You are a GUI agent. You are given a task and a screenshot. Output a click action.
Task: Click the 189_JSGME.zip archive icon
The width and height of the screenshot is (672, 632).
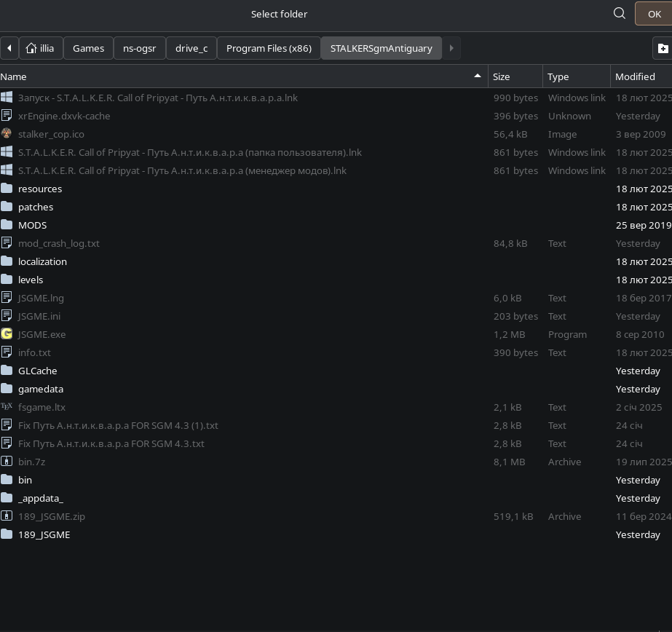point(7,516)
